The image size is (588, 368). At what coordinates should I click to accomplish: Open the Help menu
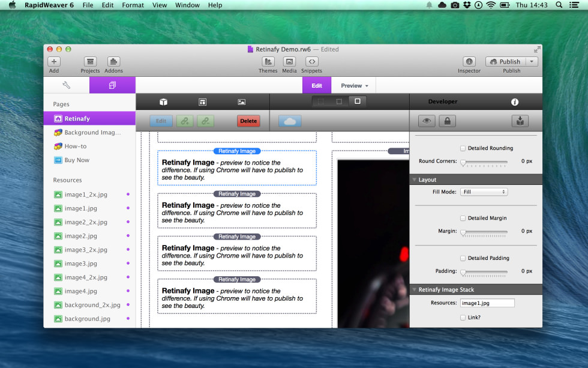215,5
